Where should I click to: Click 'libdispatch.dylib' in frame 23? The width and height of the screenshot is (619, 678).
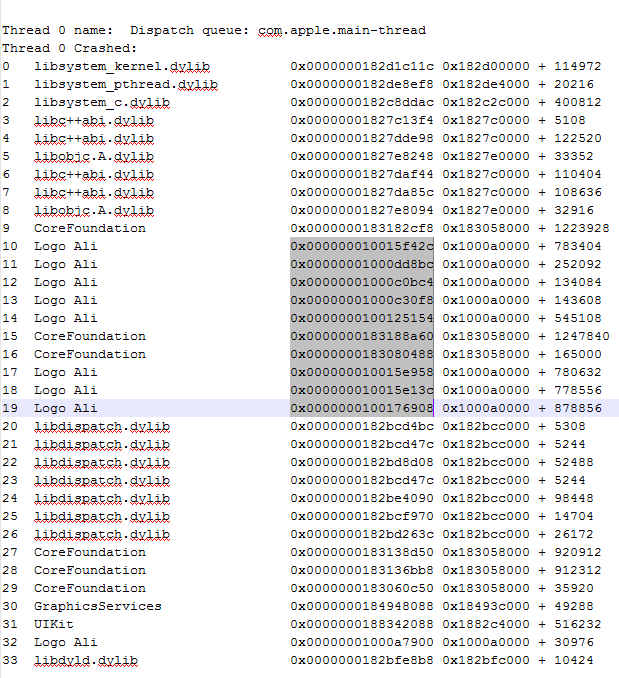click(102, 480)
